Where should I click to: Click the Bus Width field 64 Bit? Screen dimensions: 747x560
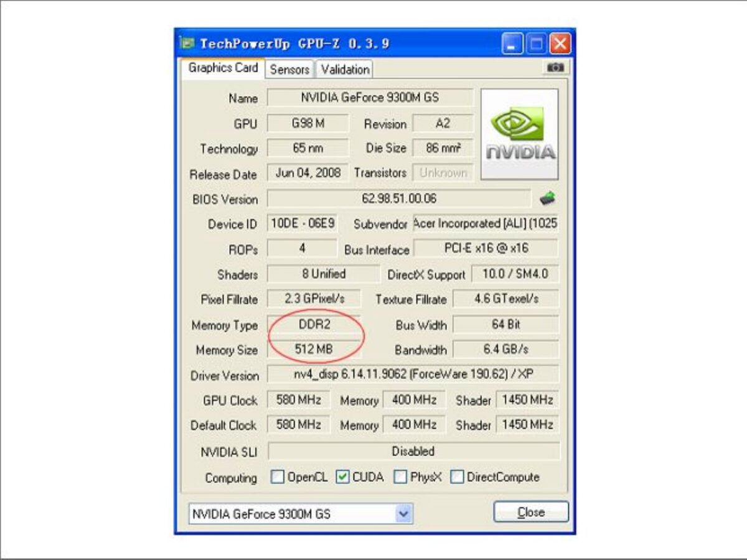click(505, 325)
